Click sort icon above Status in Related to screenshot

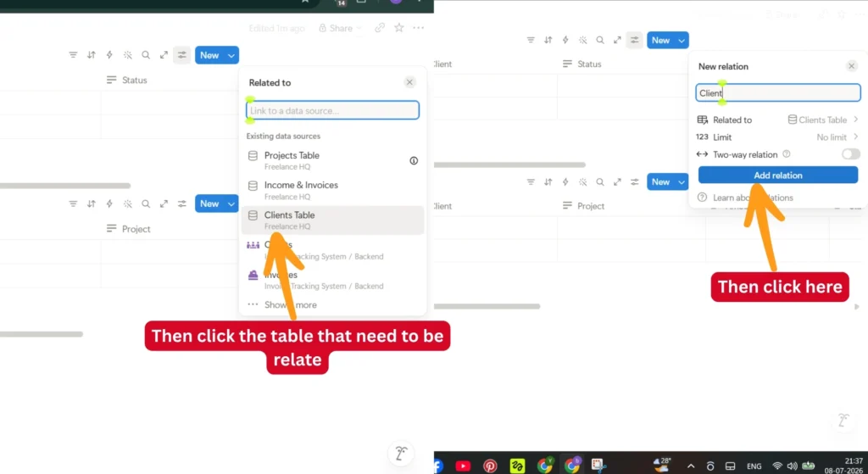(92, 55)
